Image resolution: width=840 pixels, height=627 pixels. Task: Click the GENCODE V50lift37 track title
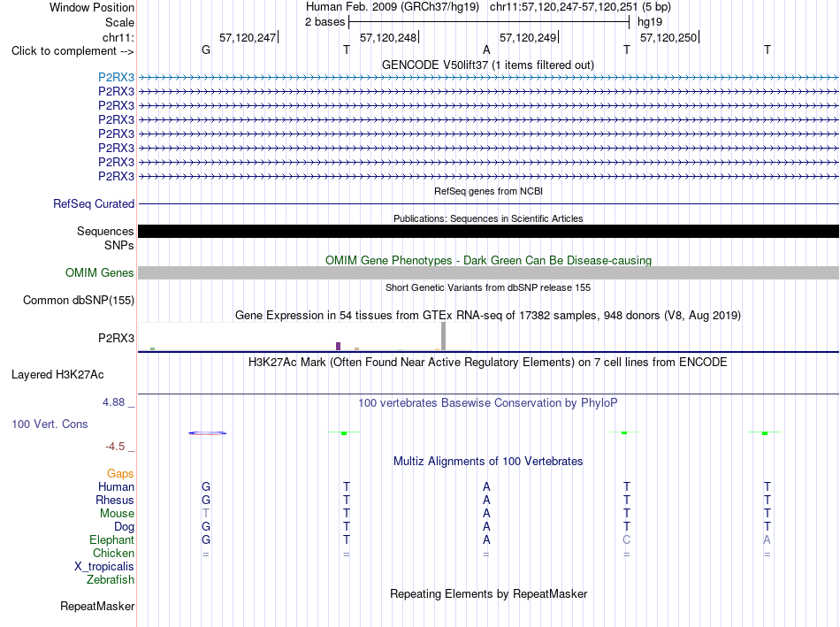pyautogui.click(x=488, y=65)
